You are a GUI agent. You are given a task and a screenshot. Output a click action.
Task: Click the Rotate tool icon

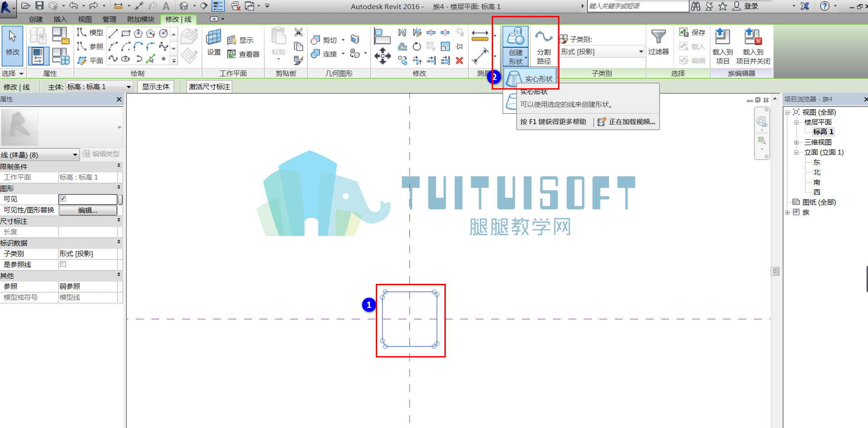(x=417, y=46)
